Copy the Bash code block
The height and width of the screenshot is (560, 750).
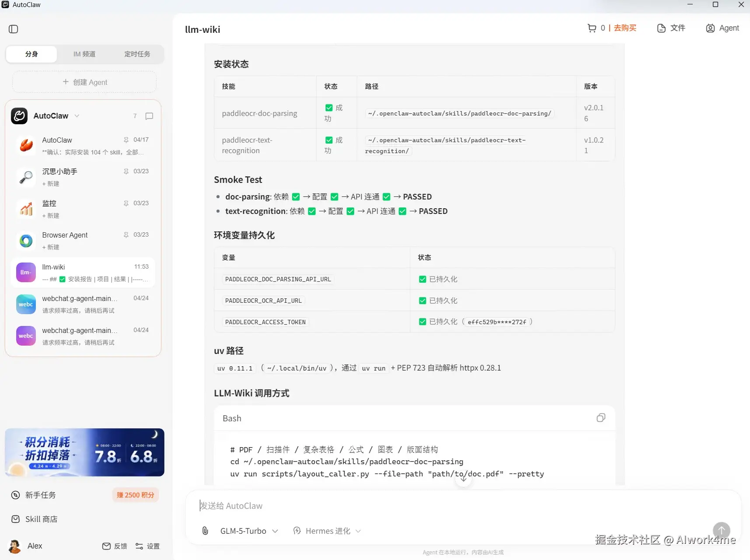tap(601, 418)
